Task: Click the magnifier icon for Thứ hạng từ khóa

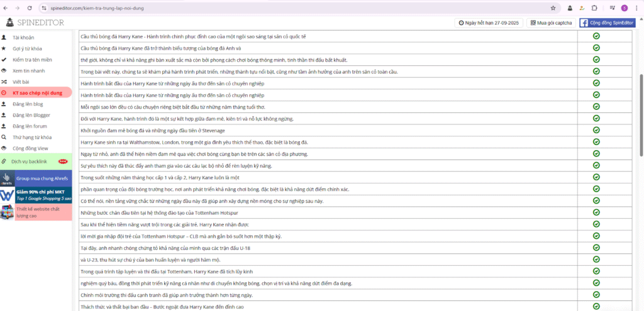Action: click(x=4, y=137)
